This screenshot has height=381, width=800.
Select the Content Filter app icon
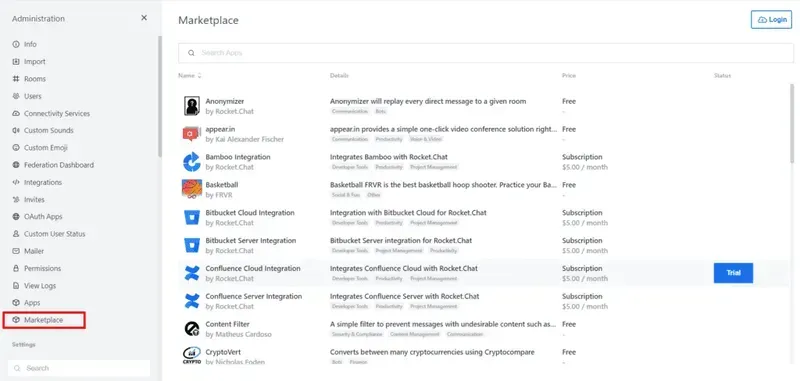click(x=192, y=329)
